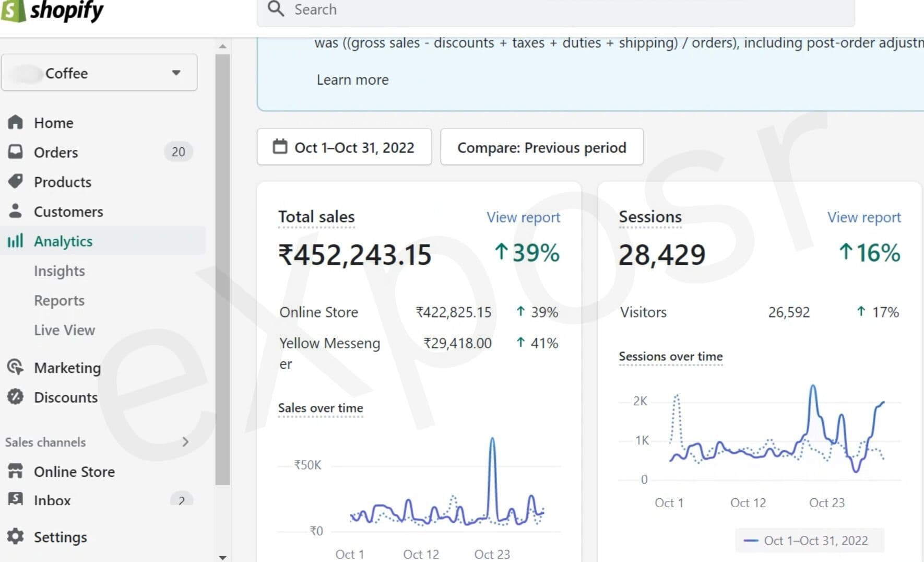The width and height of the screenshot is (924, 562).
Task: Click the 39% total sales increase indicator
Action: 527,253
